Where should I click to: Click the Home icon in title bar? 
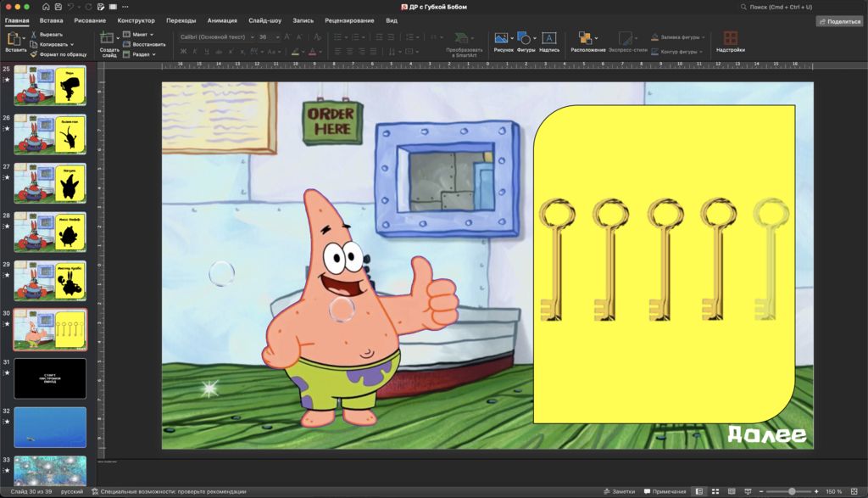coord(46,7)
